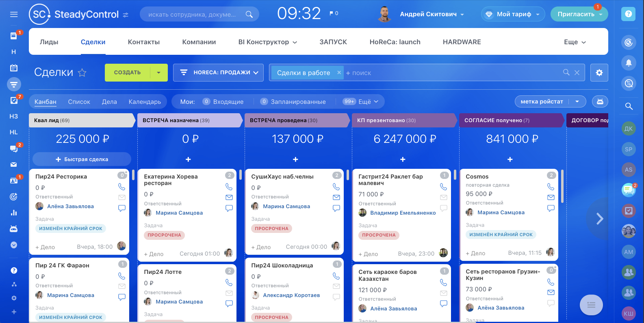The width and height of the screenshot is (644, 323).
Task: Add deal in ВСТРЕЧА назначена column plus
Action: click(188, 159)
